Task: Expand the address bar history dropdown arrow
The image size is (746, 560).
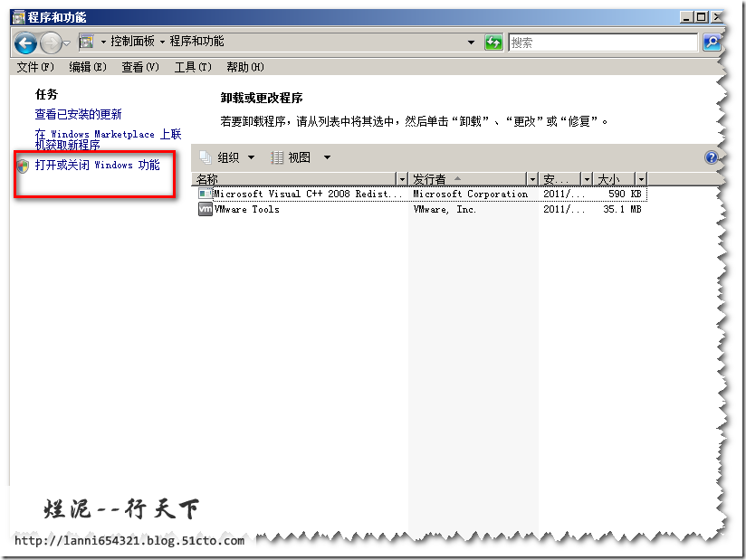Action: (471, 43)
